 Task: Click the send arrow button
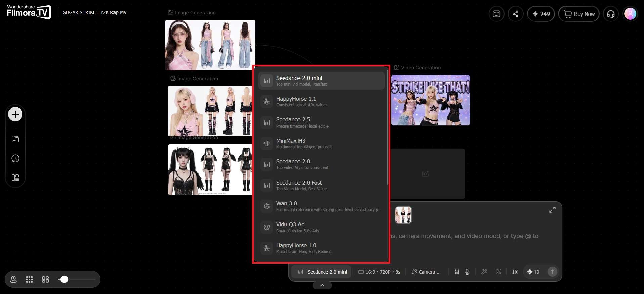tap(552, 272)
